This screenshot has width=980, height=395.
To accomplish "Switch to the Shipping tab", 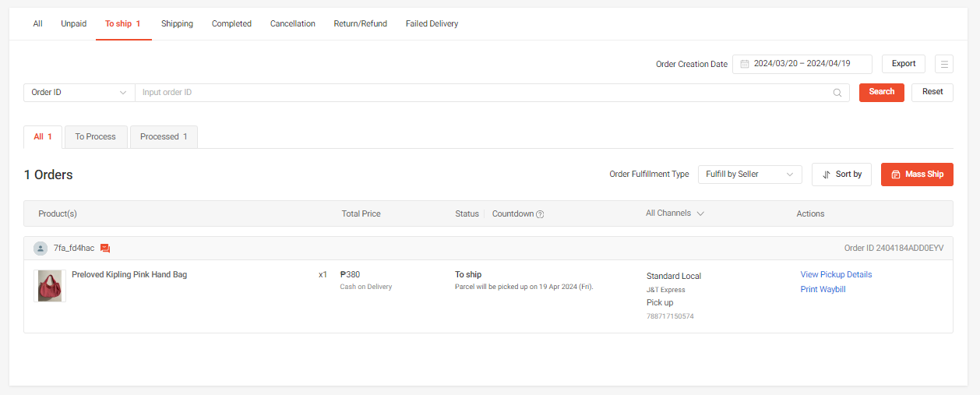I will point(177,24).
